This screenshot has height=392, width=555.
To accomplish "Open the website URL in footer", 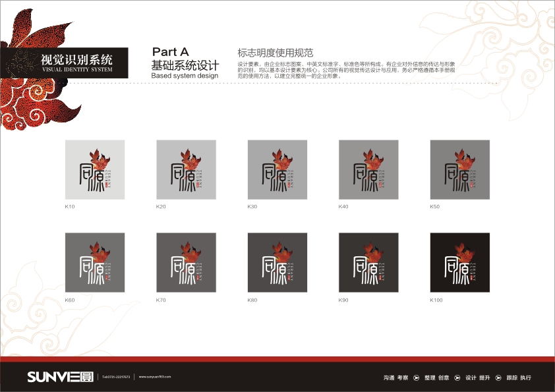I will pos(155,377).
